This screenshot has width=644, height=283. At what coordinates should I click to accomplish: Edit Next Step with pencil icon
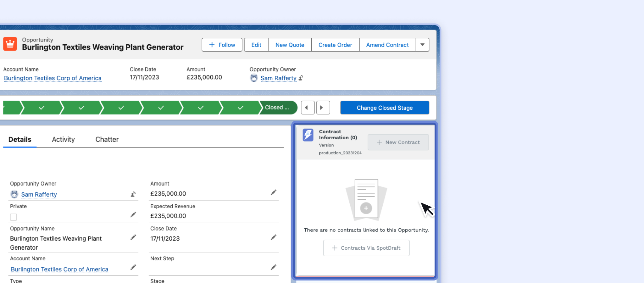274,267
